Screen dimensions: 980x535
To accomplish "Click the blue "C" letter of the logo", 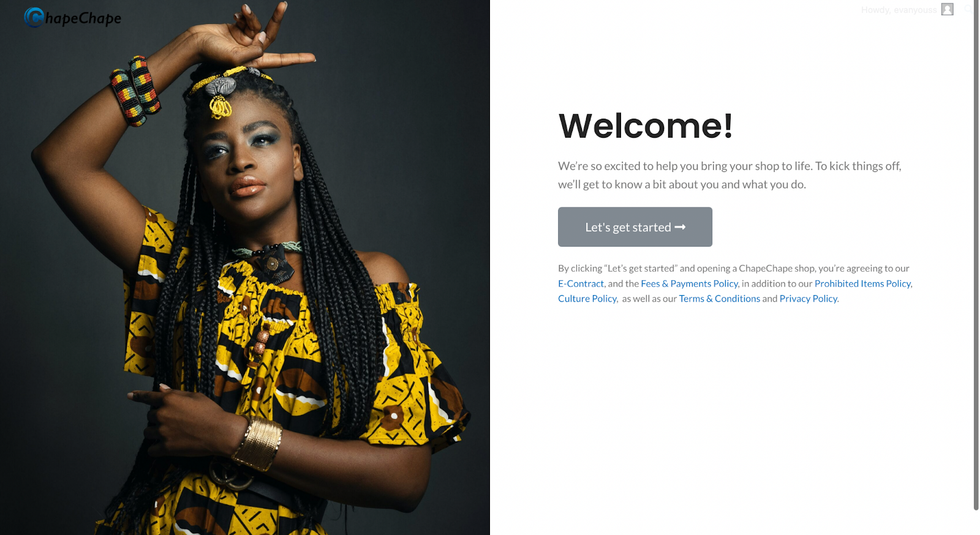I will (x=34, y=17).
